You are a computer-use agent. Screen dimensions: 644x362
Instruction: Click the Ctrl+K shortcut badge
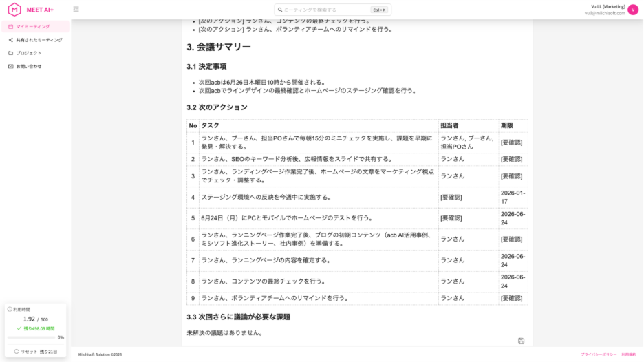point(378,10)
